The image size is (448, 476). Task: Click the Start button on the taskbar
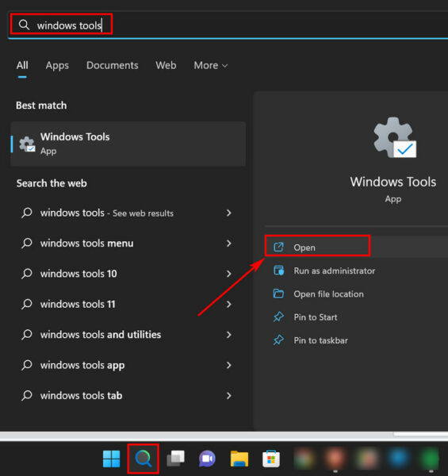[x=111, y=459]
